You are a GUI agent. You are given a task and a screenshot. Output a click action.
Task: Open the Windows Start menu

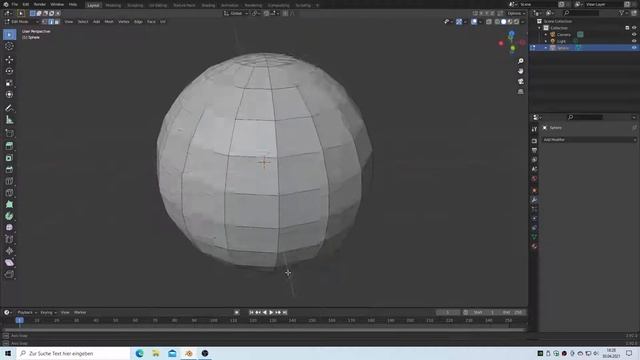click(8, 353)
